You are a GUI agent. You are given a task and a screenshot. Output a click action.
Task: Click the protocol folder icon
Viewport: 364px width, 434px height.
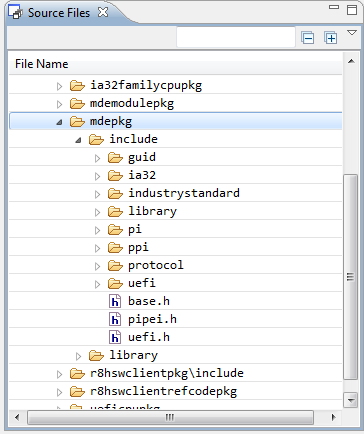[115, 266]
